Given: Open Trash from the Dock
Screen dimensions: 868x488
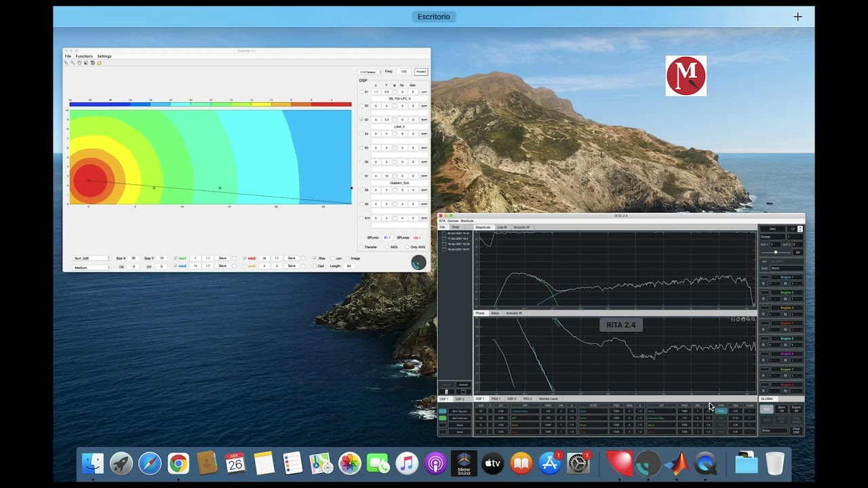Looking at the screenshot, I should 774,464.
